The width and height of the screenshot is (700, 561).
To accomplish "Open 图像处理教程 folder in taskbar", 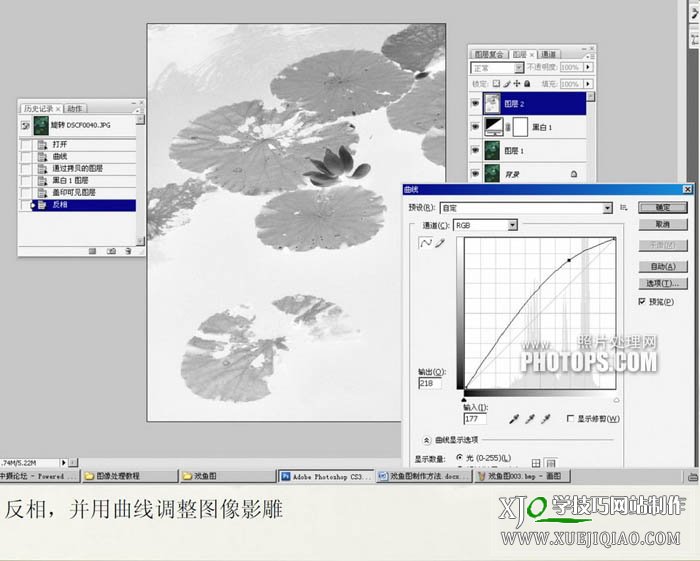I will (x=130, y=476).
